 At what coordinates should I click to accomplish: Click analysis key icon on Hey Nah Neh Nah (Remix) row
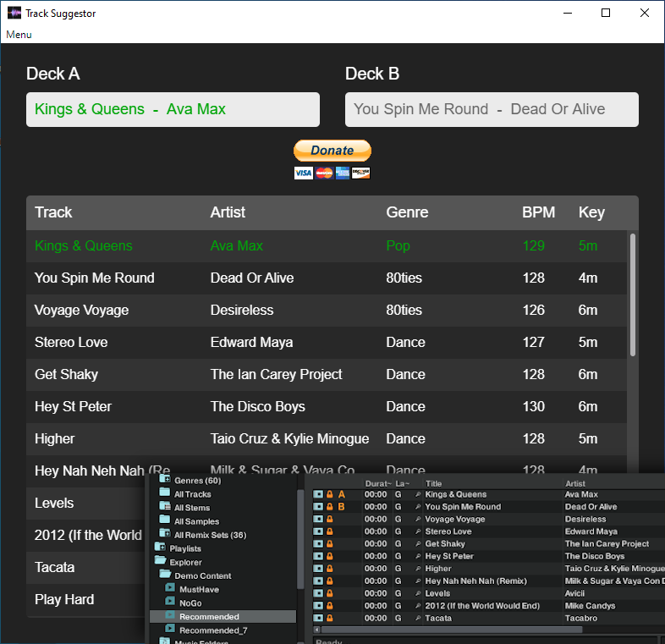(418, 581)
